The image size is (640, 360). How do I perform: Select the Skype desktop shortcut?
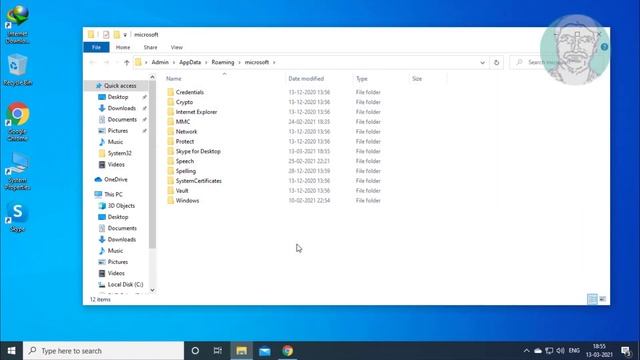click(18, 218)
